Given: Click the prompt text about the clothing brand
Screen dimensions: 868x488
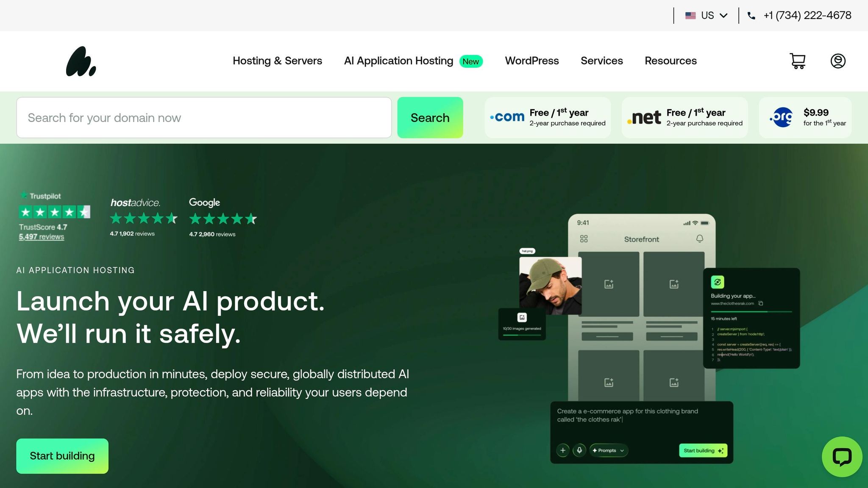Looking at the screenshot, I should point(628,415).
